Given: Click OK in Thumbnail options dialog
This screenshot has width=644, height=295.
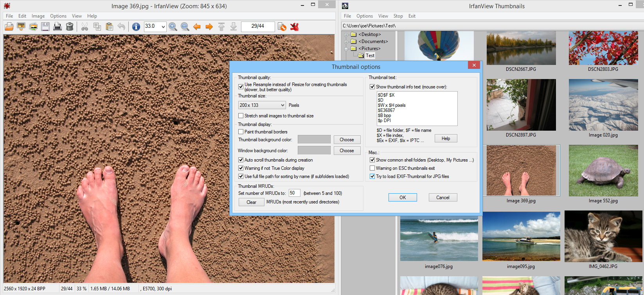Looking at the screenshot, I should (x=403, y=198).
